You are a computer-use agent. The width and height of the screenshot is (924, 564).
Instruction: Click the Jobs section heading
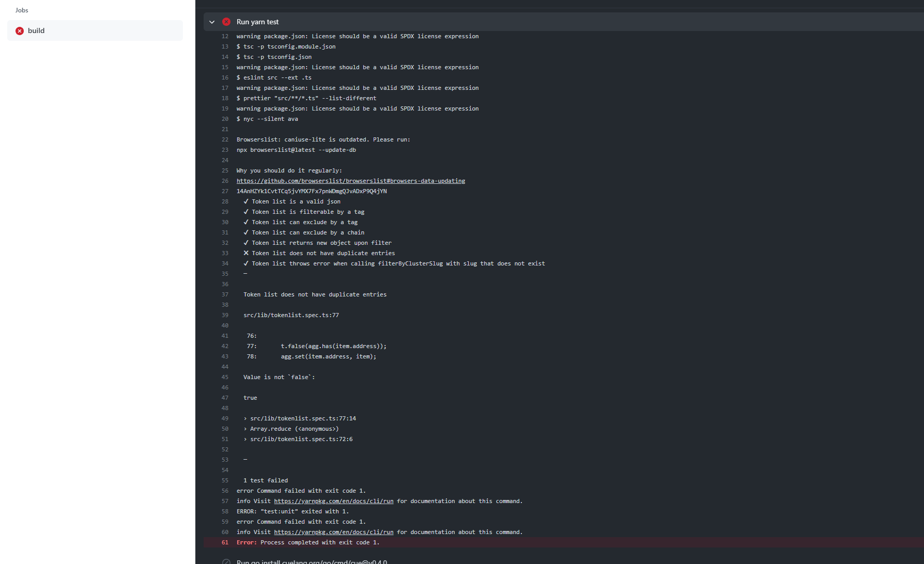(21, 10)
